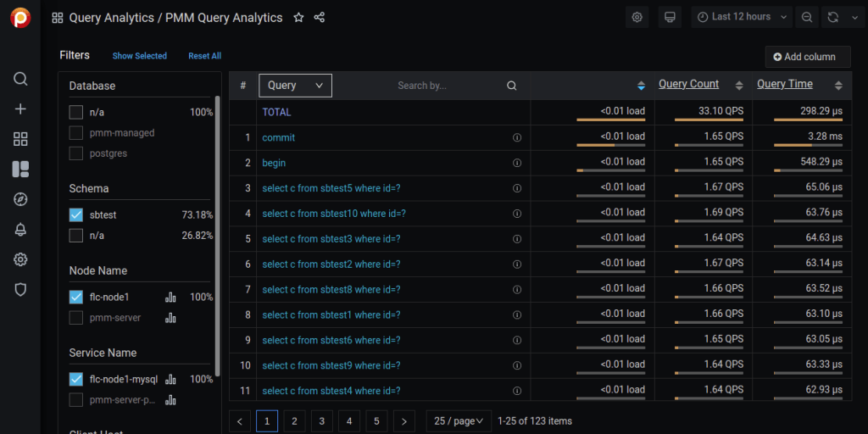Click the share dashboard icon

pos(320,18)
